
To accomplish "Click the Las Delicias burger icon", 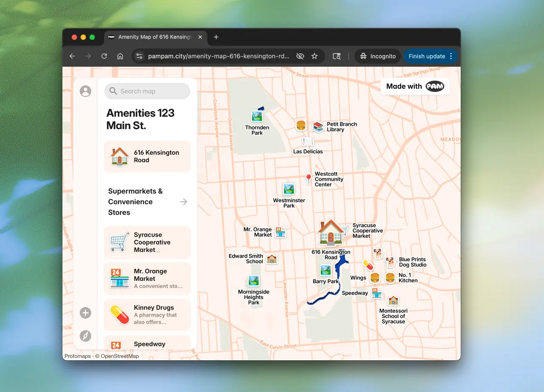I will click(301, 125).
